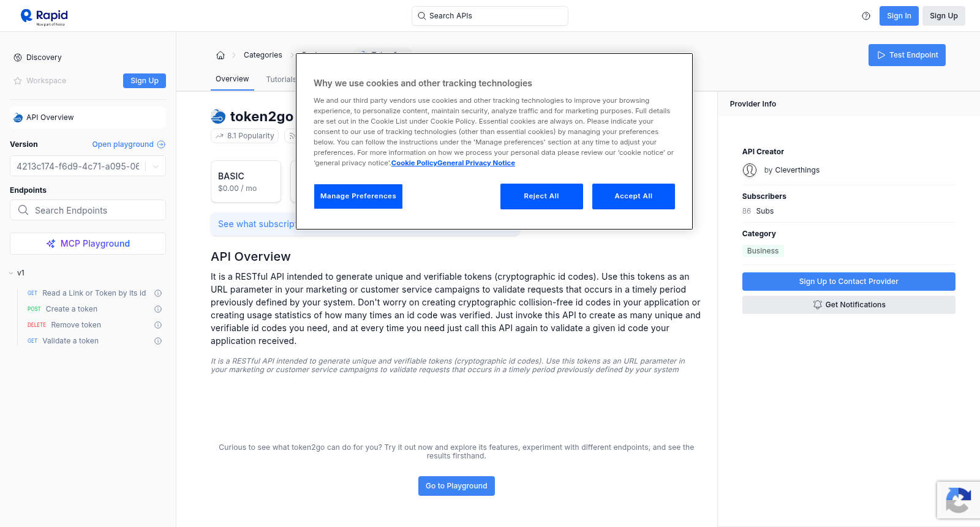980x527 pixels.
Task: Click the reCAPTCHA badge
Action: pos(958,500)
